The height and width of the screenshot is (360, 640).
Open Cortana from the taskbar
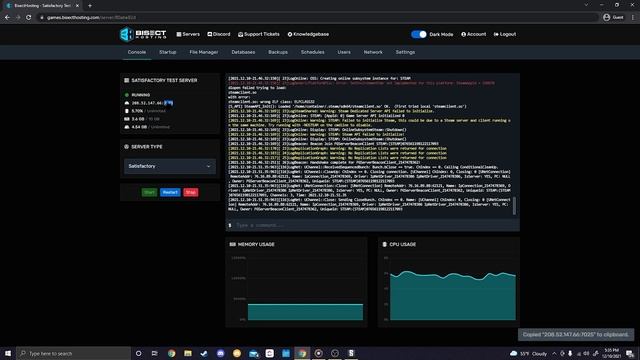(138, 353)
